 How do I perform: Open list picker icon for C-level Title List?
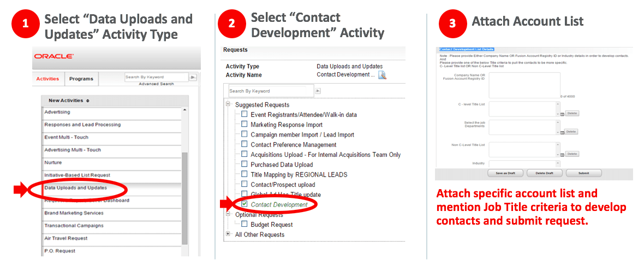click(562, 114)
